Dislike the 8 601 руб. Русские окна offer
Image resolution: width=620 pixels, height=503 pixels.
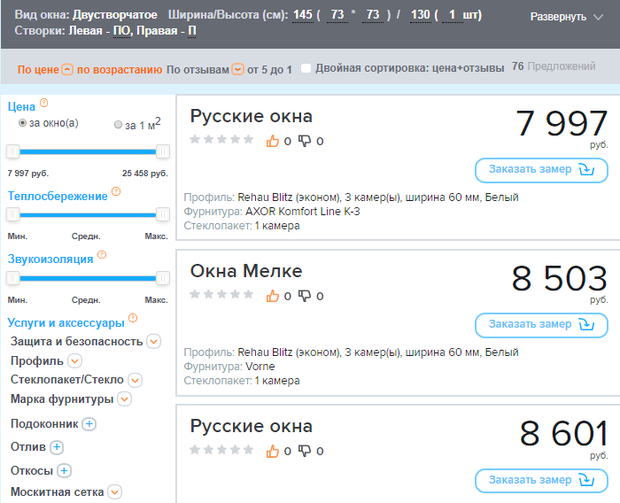[304, 451]
